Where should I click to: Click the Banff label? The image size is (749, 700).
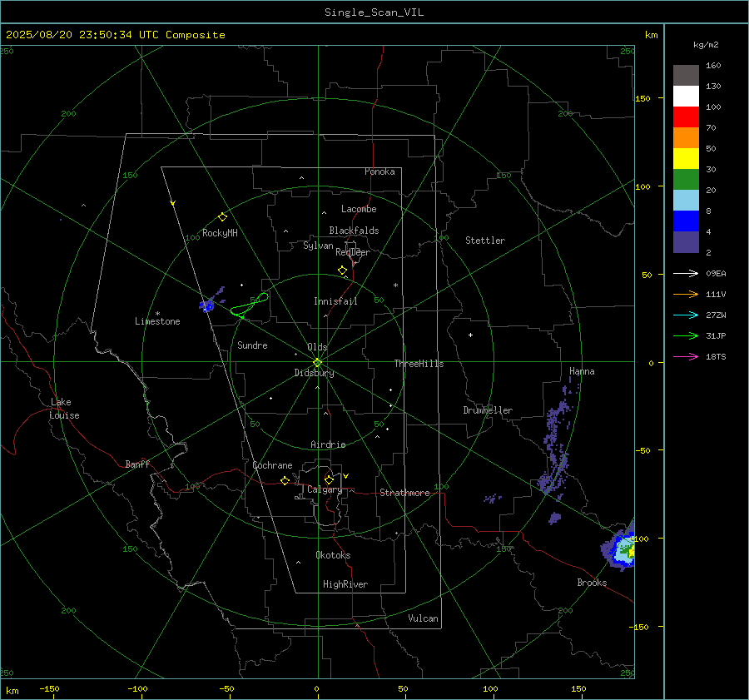[137, 464]
